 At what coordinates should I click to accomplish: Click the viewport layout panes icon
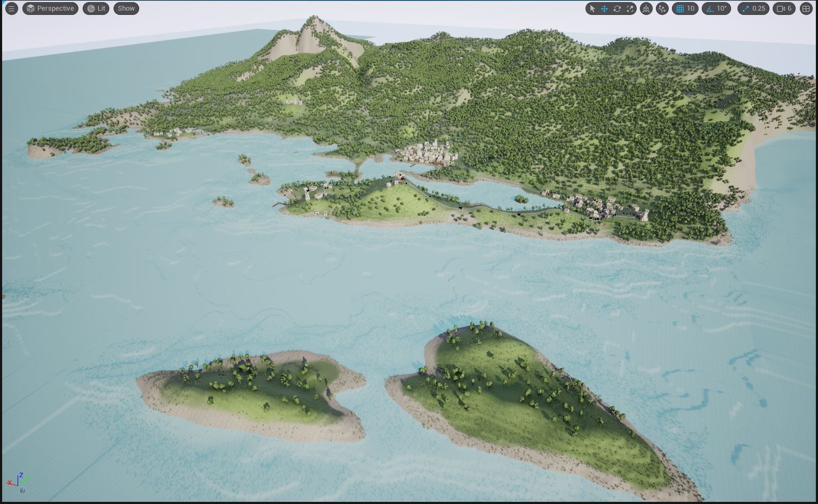[x=806, y=9]
